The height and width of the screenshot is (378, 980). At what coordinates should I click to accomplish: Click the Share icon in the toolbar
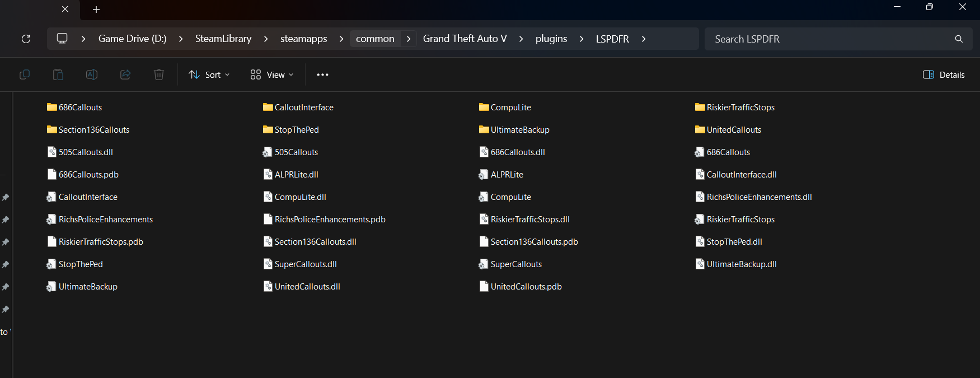(125, 74)
